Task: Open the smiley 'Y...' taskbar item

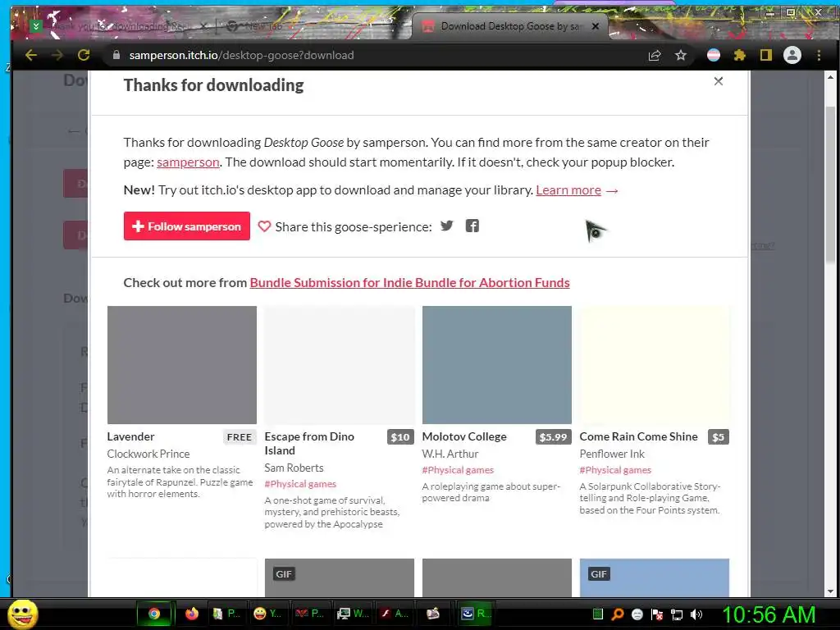Action: coord(268,614)
